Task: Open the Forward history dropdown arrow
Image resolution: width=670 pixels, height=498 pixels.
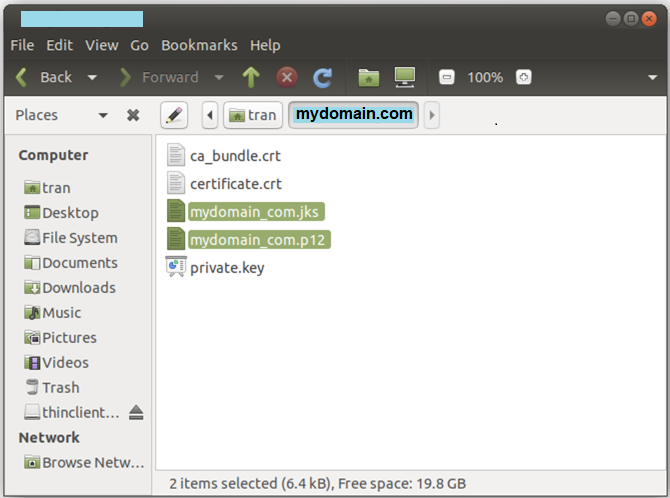Action: tap(219, 78)
